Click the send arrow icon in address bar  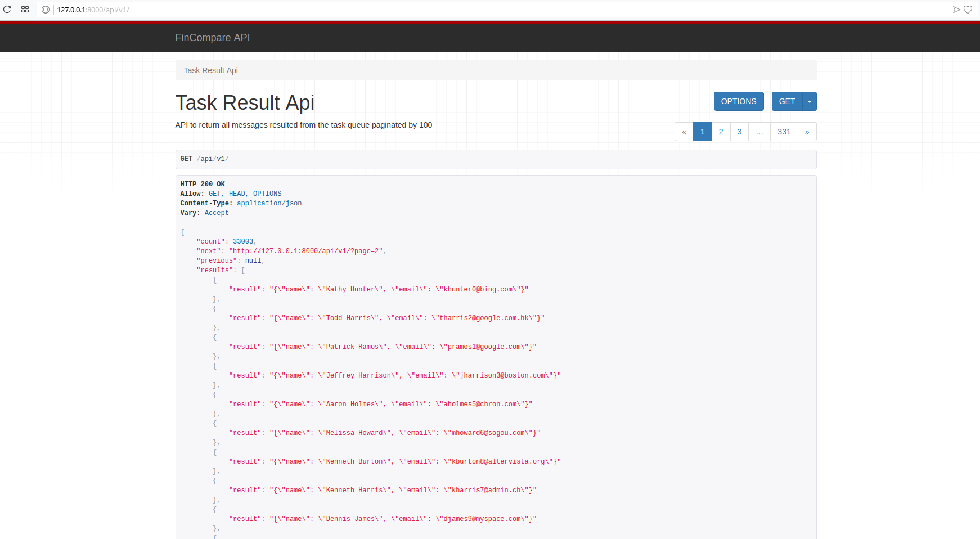tap(956, 10)
